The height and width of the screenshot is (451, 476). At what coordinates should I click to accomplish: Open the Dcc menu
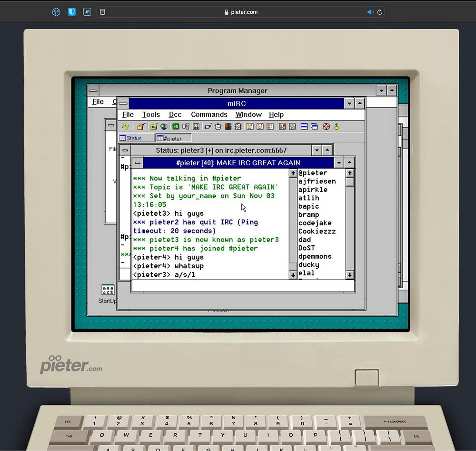tap(175, 114)
